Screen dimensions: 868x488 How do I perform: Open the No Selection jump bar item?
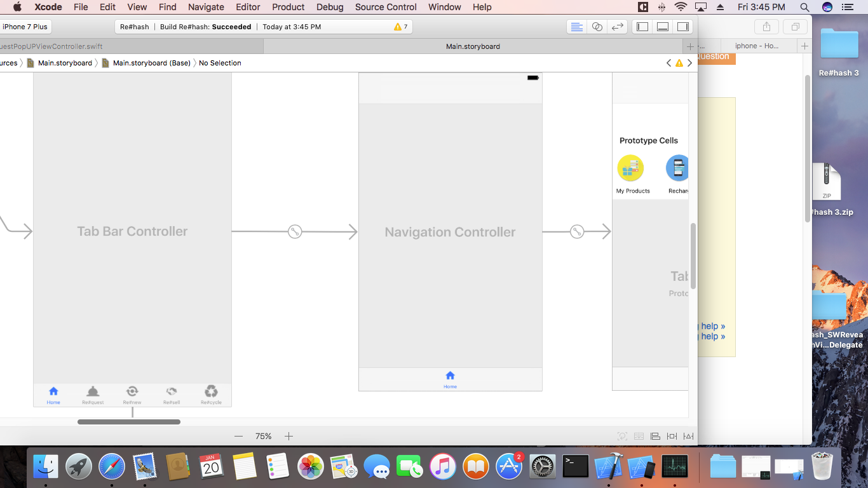220,63
